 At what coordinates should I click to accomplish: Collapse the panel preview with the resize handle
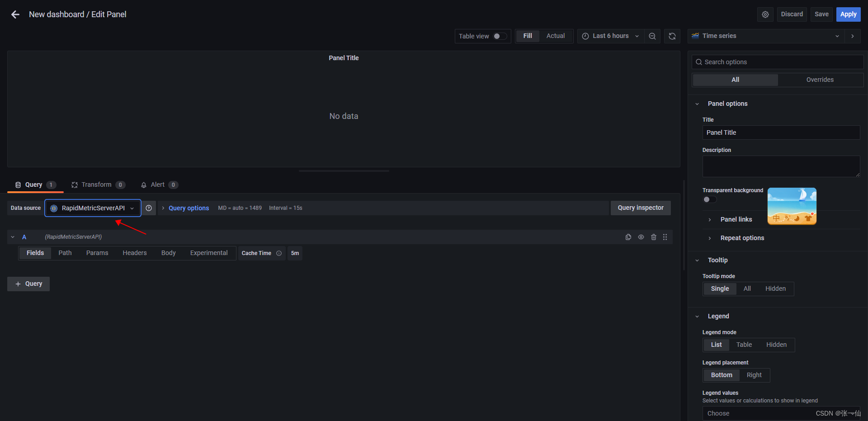click(344, 170)
